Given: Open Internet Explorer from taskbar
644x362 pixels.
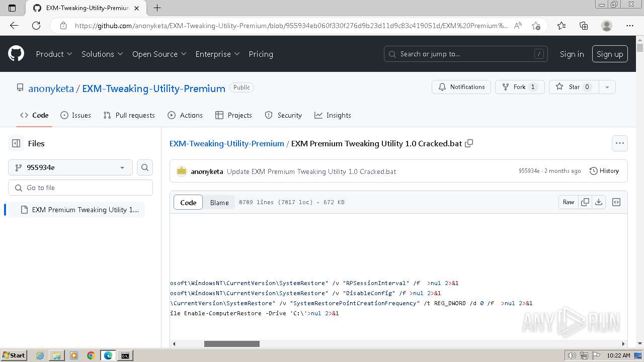Looking at the screenshot, I should coord(40,355).
